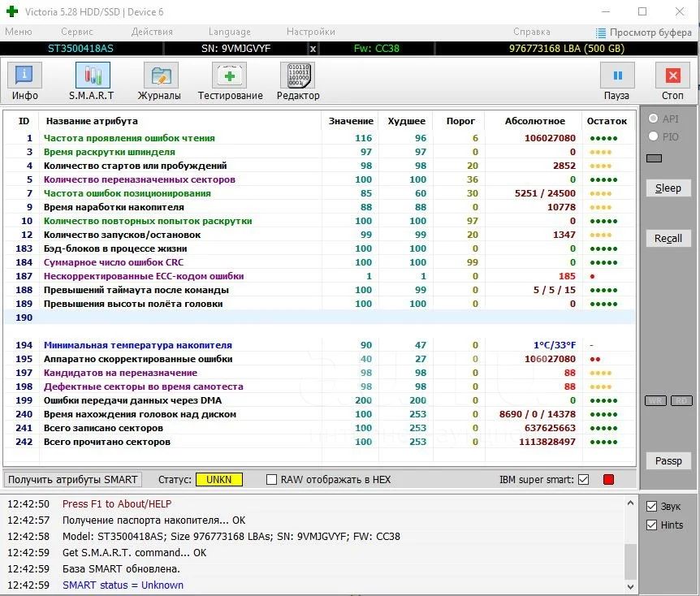Click the log scroll up arrow

(x=630, y=503)
